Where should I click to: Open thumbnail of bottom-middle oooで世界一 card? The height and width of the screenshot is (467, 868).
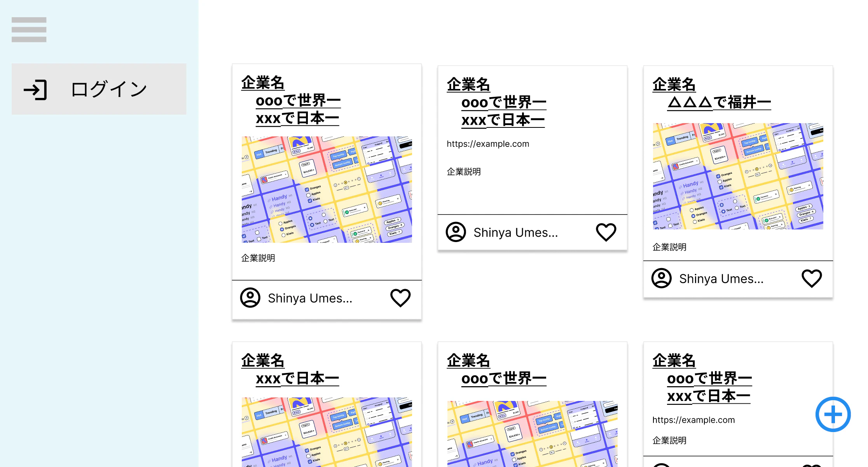(532, 434)
